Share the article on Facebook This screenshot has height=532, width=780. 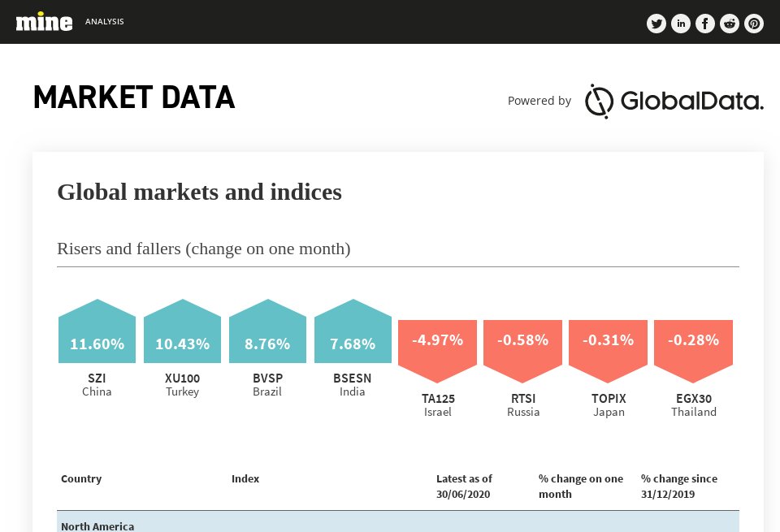pos(705,24)
